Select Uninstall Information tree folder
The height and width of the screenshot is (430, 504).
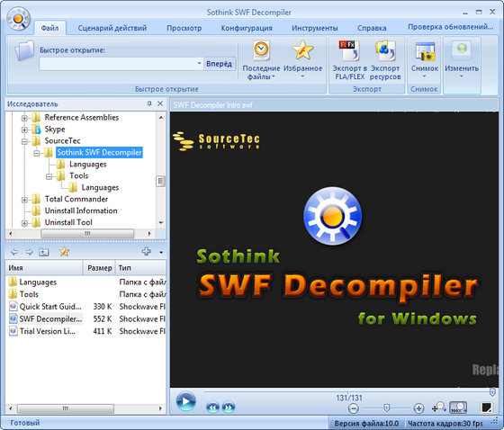point(81,211)
